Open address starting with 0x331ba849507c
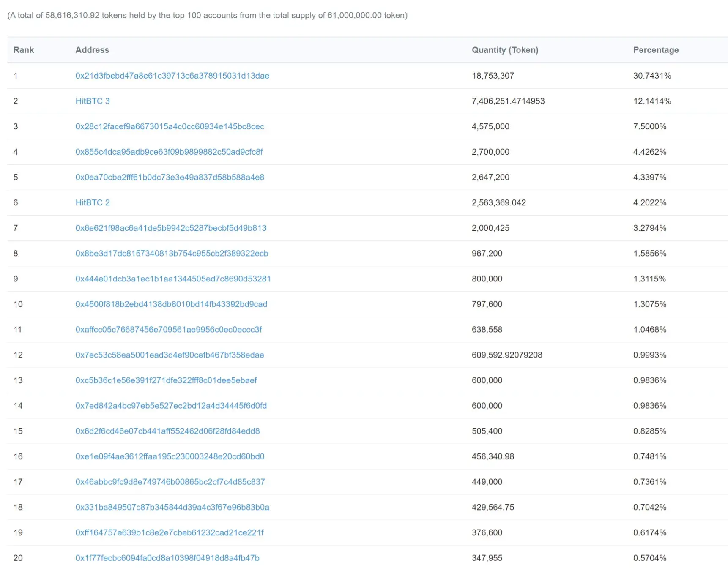The image size is (728, 568). [x=172, y=507]
